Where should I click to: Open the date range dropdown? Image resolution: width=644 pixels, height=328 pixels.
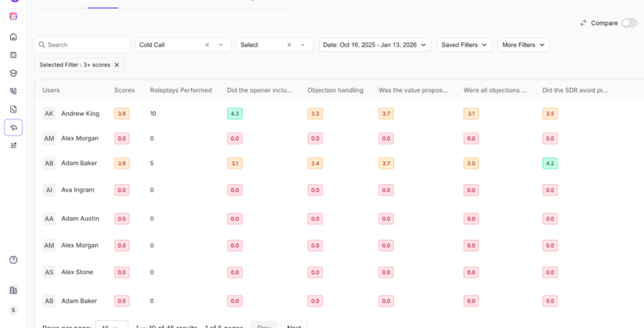(375, 45)
